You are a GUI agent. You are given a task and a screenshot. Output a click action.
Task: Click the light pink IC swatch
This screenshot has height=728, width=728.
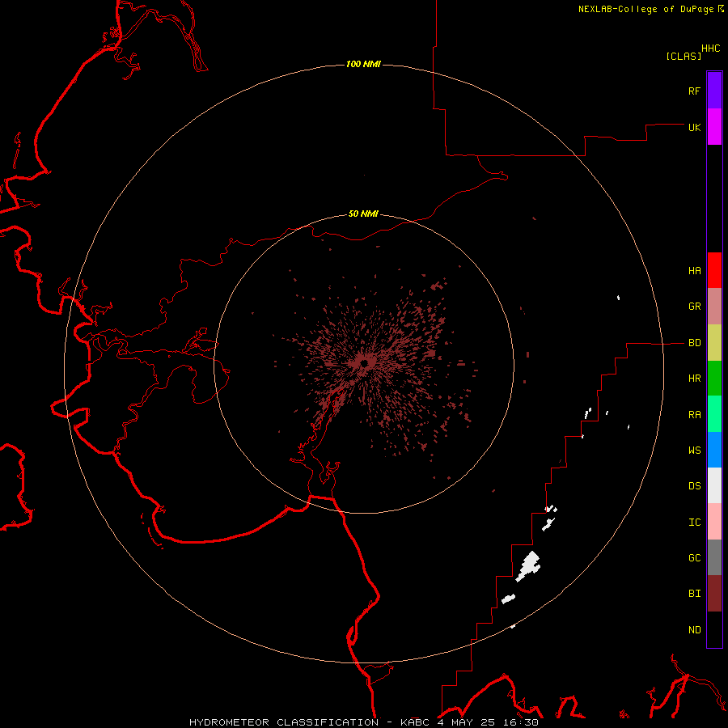pyautogui.click(x=714, y=522)
